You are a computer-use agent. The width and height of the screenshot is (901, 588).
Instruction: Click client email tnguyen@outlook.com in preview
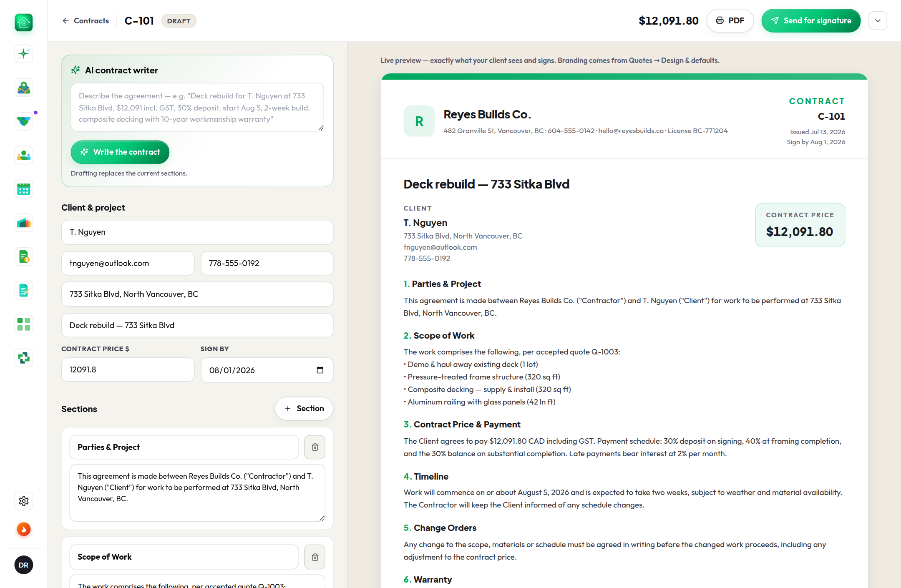440,247
